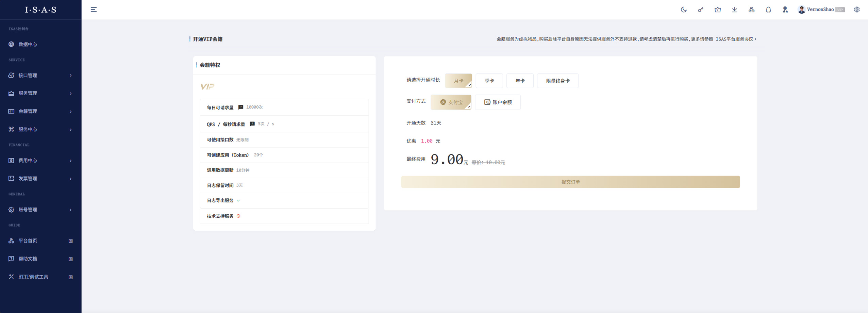Click the VernonShao user profile

click(x=820, y=10)
